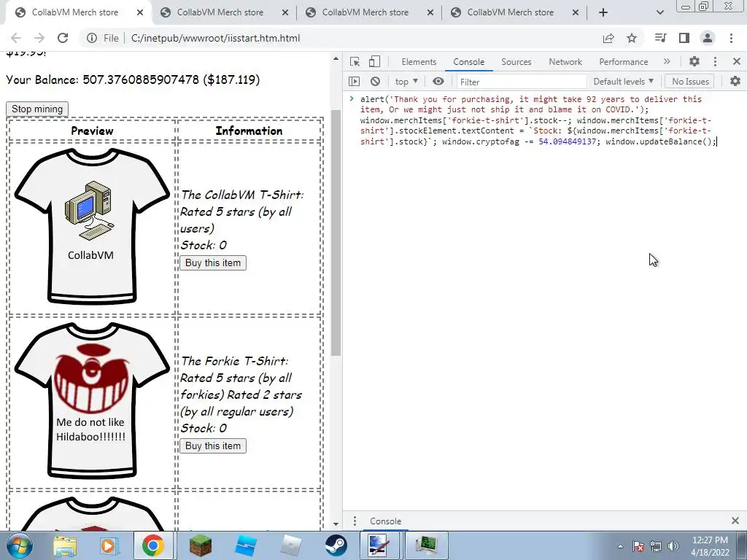Expand the tab search dropdown
Screen dimensions: 747x560
click(x=659, y=12)
